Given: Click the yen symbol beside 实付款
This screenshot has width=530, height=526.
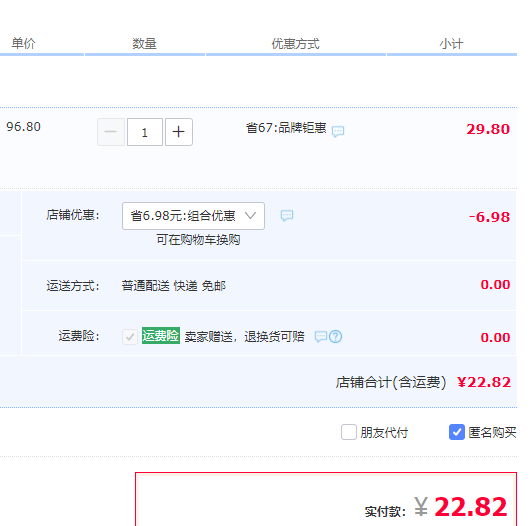Looking at the screenshot, I should click(421, 506).
